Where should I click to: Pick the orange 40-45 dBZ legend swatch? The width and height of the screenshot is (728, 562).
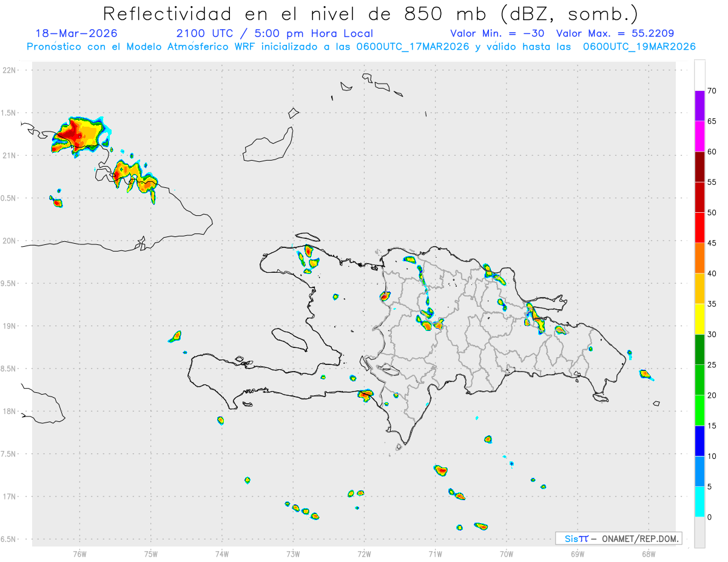coord(699,258)
